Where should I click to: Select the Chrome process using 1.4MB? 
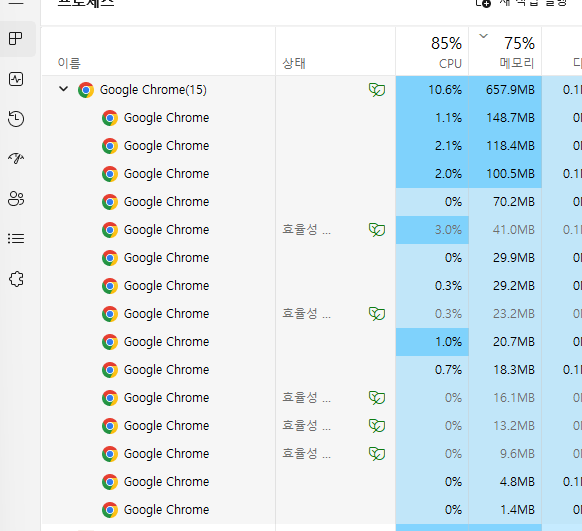pos(312,510)
